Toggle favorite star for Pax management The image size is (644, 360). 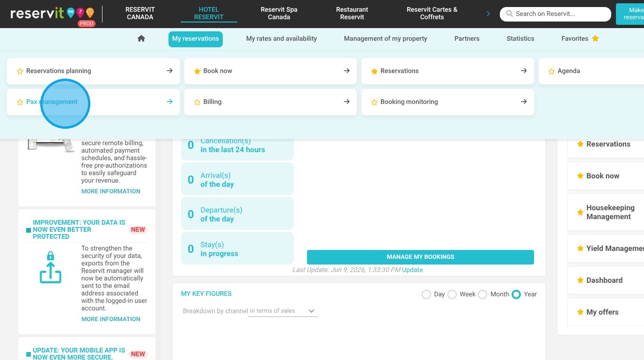click(x=20, y=102)
